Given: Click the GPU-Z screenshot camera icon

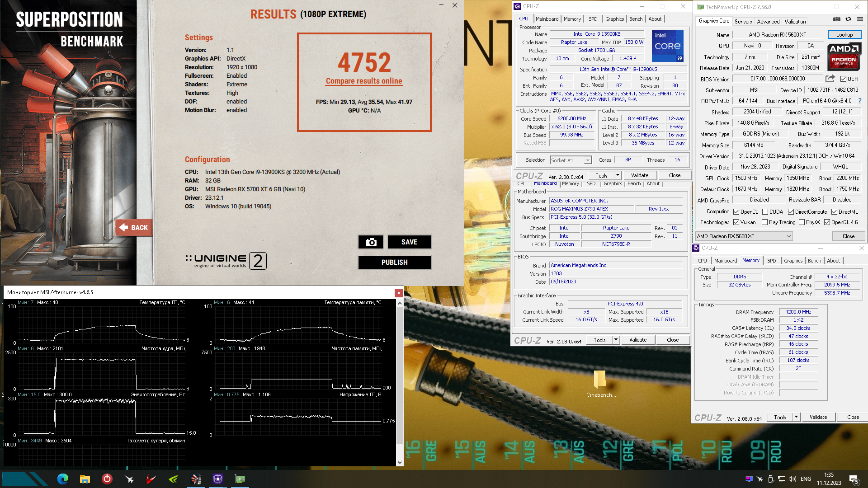Looking at the screenshot, I should click(x=837, y=19).
